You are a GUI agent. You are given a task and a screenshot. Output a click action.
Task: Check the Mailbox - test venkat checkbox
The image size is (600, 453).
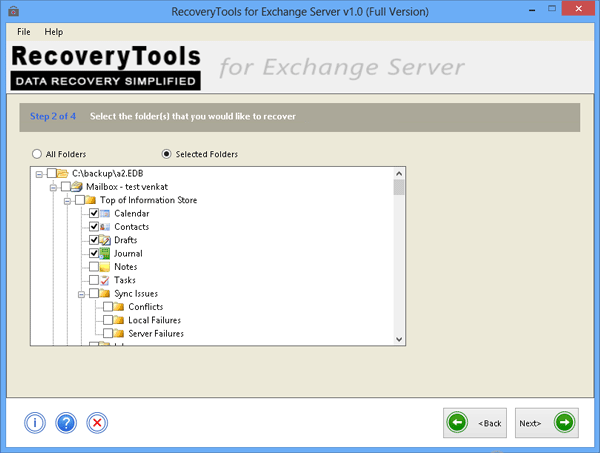[65, 187]
